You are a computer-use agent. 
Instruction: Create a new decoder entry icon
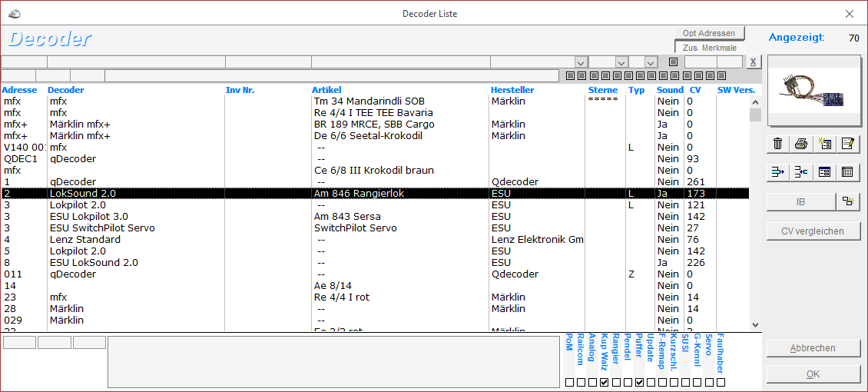click(825, 144)
